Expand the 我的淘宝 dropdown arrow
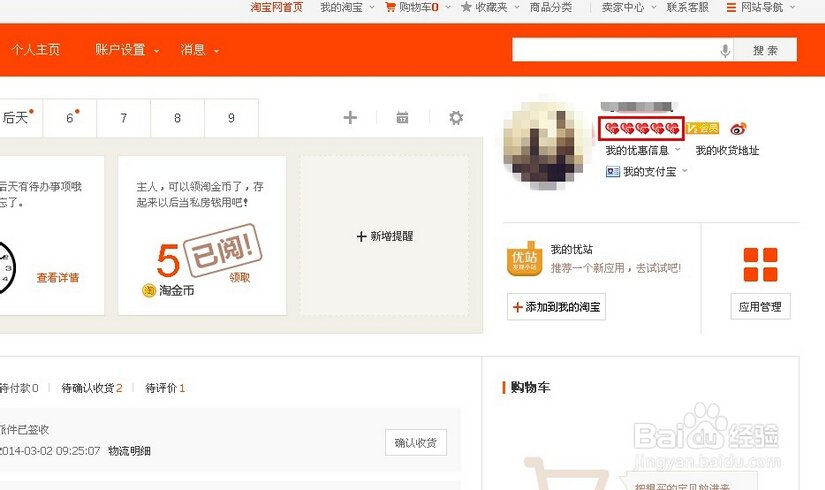Screen dimensions: 825x490 372,7
